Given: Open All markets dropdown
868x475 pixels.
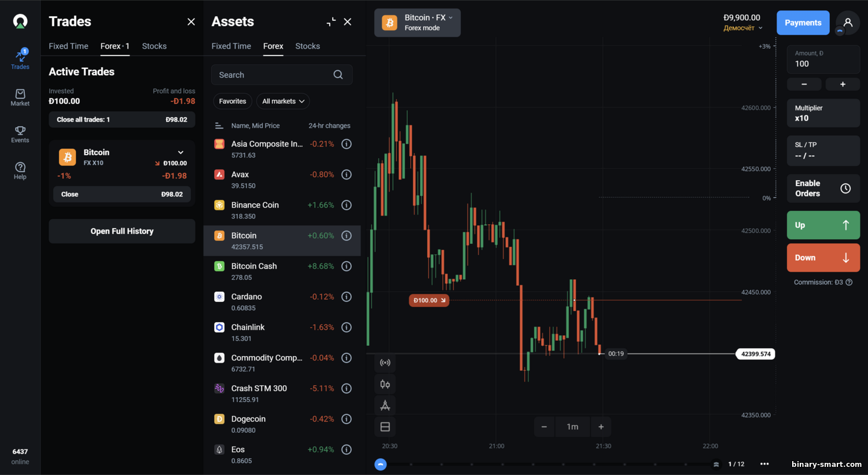Looking at the screenshot, I should (x=283, y=101).
